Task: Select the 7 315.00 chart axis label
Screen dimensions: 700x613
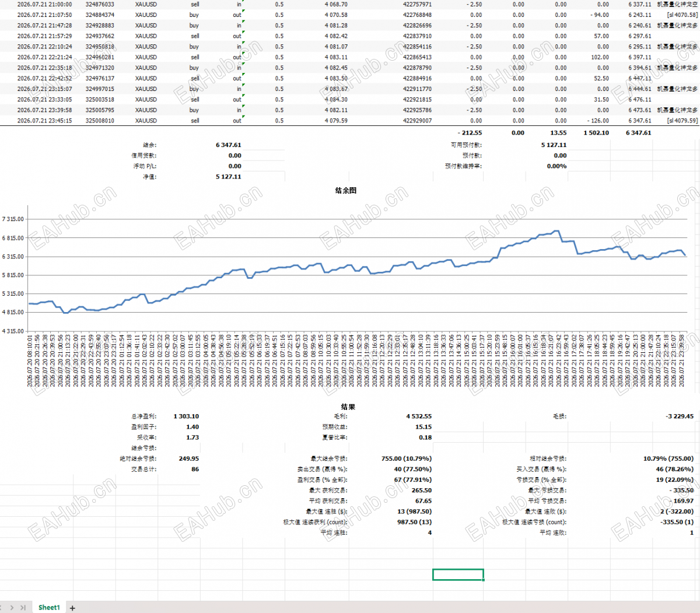Action: 13,219
